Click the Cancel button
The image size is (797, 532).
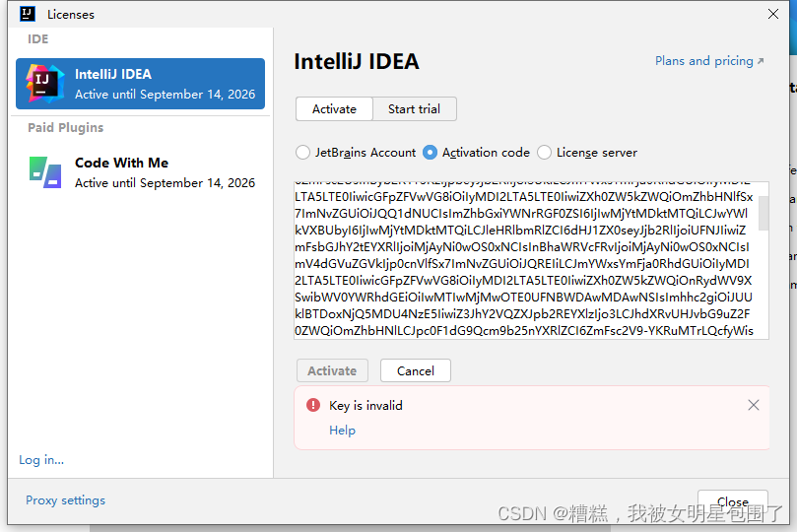click(416, 370)
